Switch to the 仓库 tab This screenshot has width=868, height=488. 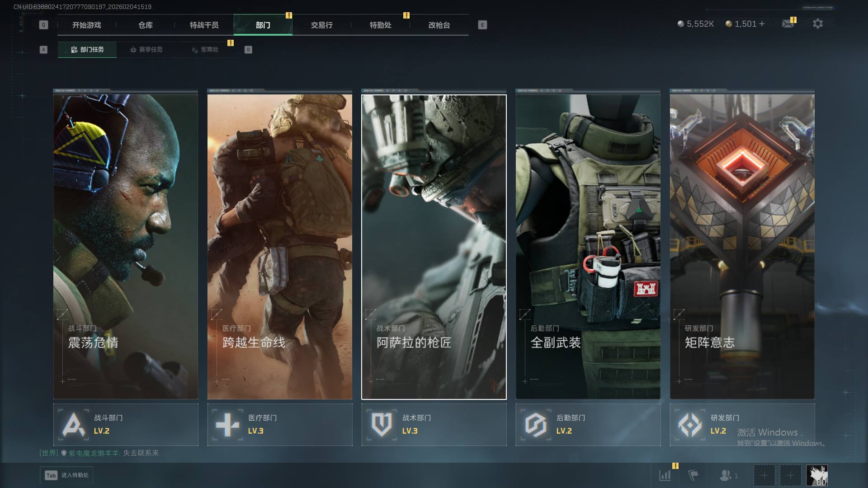(x=145, y=25)
